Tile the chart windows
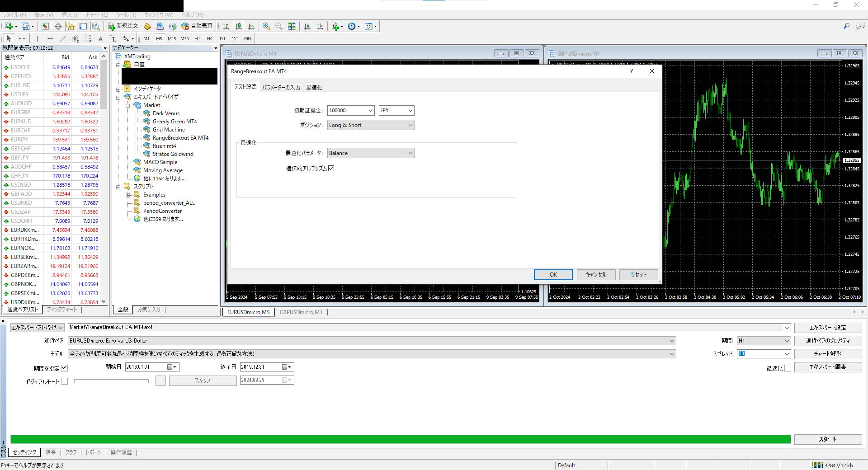 click(292, 26)
